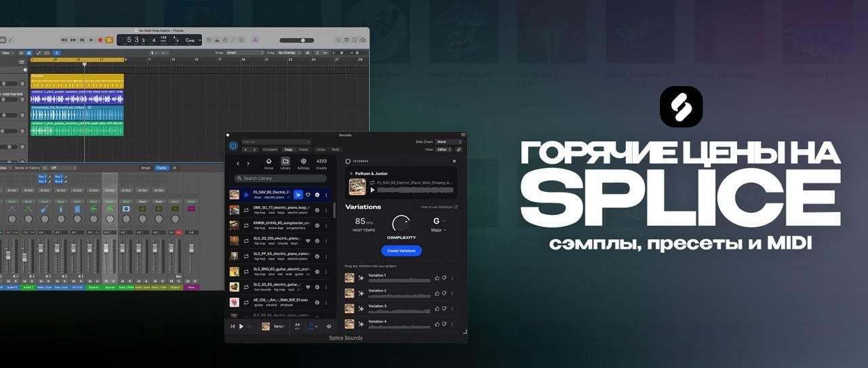Open the Manual preset dropdown
Image resolution: width=868 pixels, height=368 pixels.
(276, 142)
